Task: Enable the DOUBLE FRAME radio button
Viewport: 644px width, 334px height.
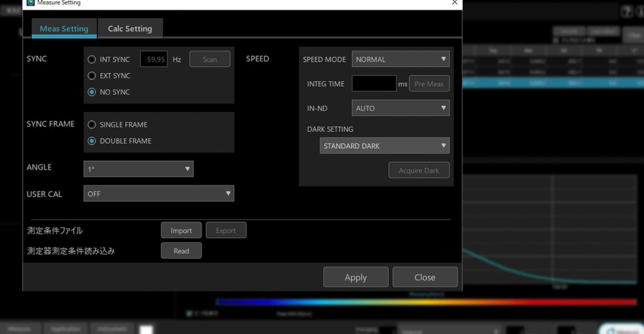Action: pyautogui.click(x=92, y=141)
